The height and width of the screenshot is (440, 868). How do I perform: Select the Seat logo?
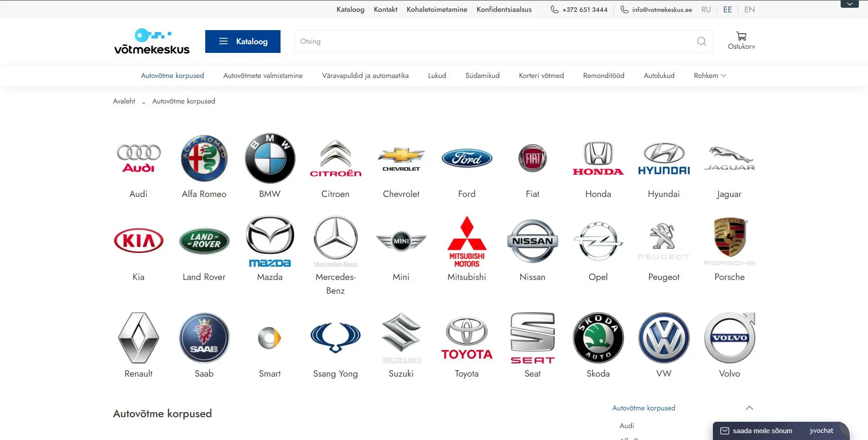pyautogui.click(x=533, y=338)
